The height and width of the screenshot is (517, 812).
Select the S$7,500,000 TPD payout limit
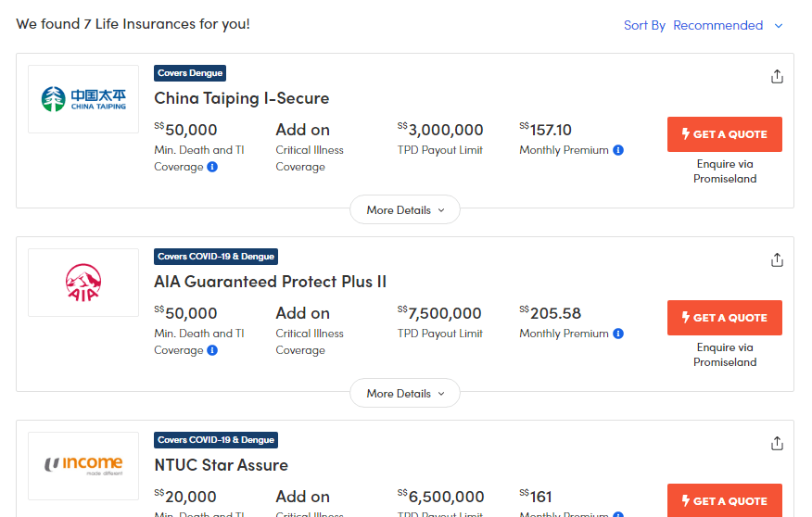click(x=439, y=313)
